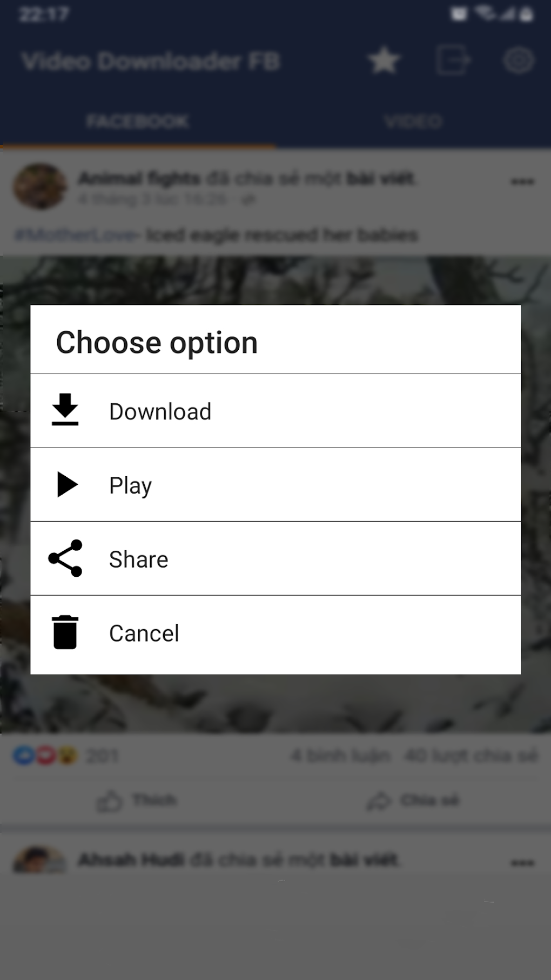Tap the reaction emojis count
Image resolution: width=551 pixels, height=980 pixels.
[x=65, y=756]
